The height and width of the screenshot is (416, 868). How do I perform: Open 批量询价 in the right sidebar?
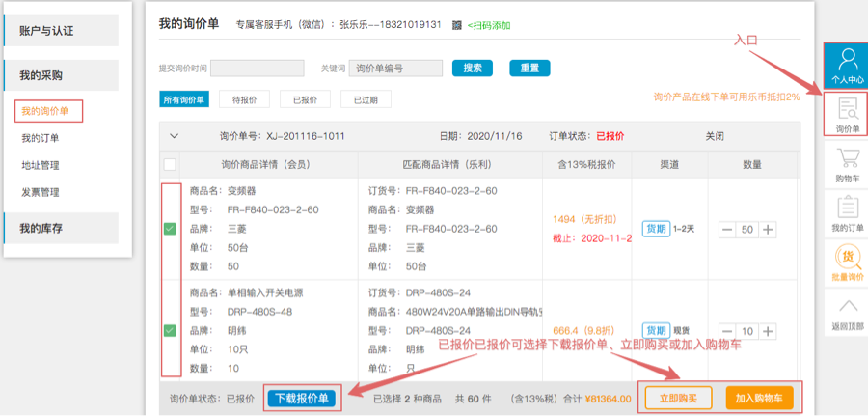point(846,263)
